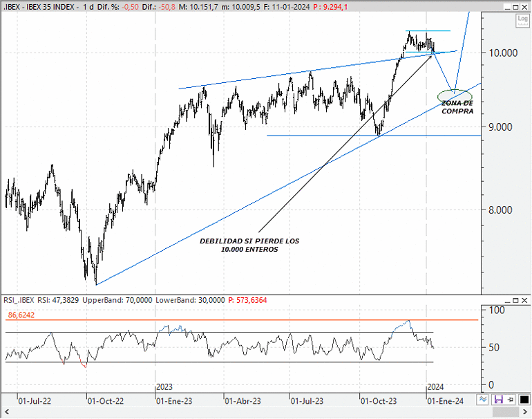532x419 pixels.
Task: Click the '01-Jul-23' date marker
Action: coord(307,401)
